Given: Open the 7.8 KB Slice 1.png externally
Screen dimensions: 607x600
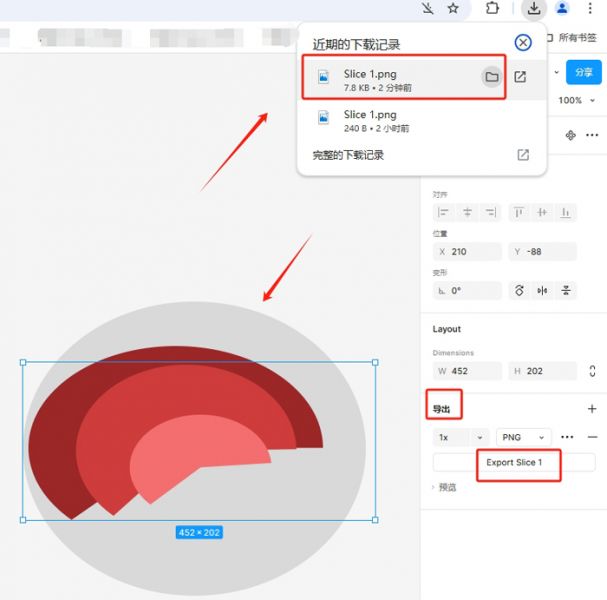Looking at the screenshot, I should click(520, 77).
